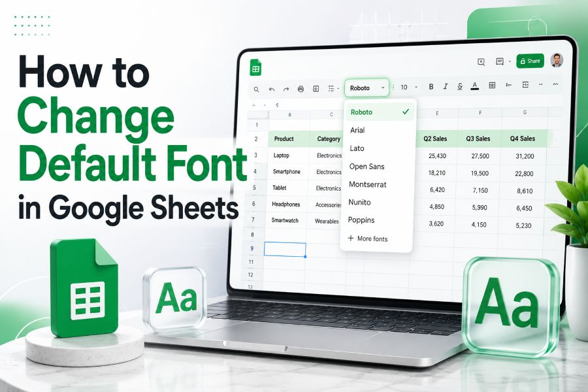
Task: Click the selected blue-outlined empty cell
Action: (285, 250)
